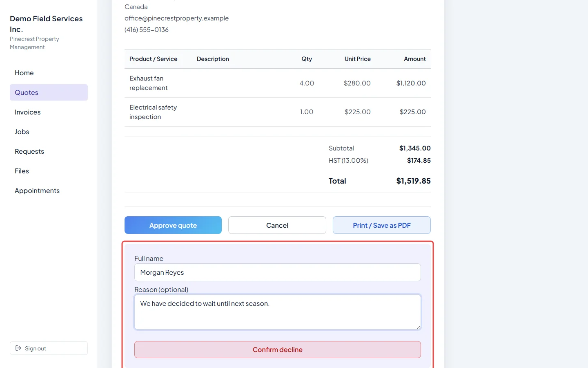Select the Exhaust fan replacement row
588x368 pixels.
[278, 83]
